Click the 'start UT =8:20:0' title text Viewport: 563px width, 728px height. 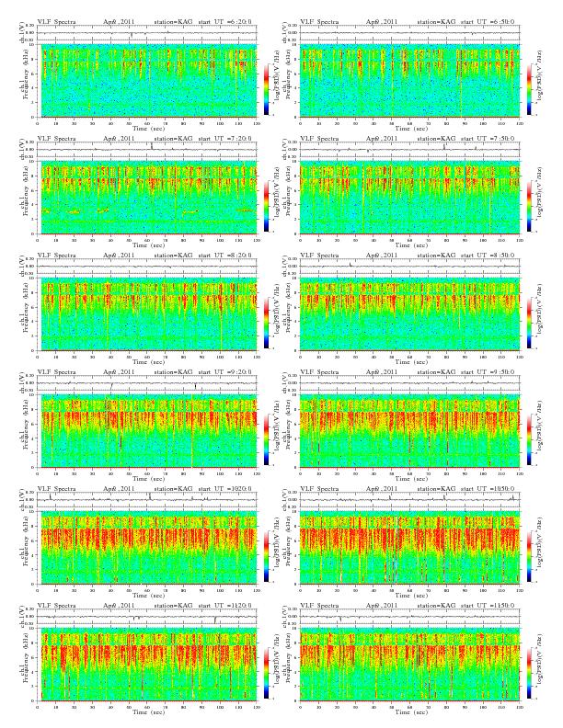click(x=224, y=255)
